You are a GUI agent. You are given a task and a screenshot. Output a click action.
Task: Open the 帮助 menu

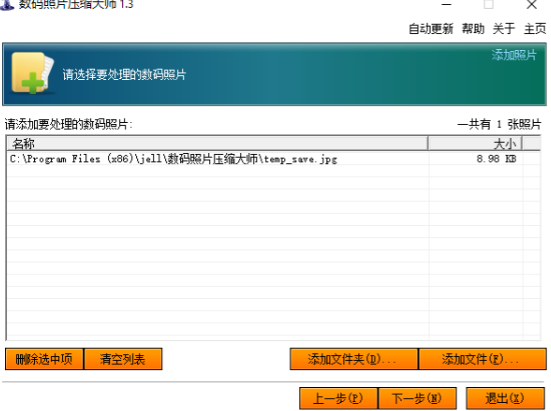(473, 29)
